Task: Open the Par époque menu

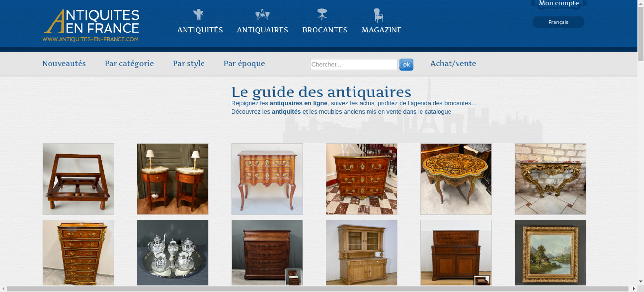Action: pos(244,63)
